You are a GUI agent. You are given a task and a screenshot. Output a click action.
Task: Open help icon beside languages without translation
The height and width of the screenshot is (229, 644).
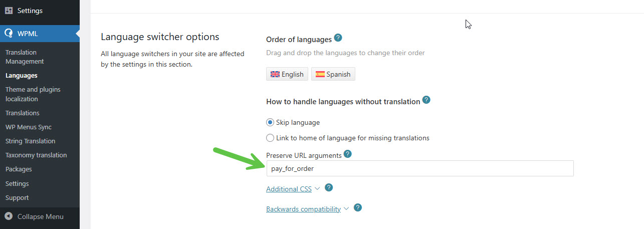(x=426, y=100)
